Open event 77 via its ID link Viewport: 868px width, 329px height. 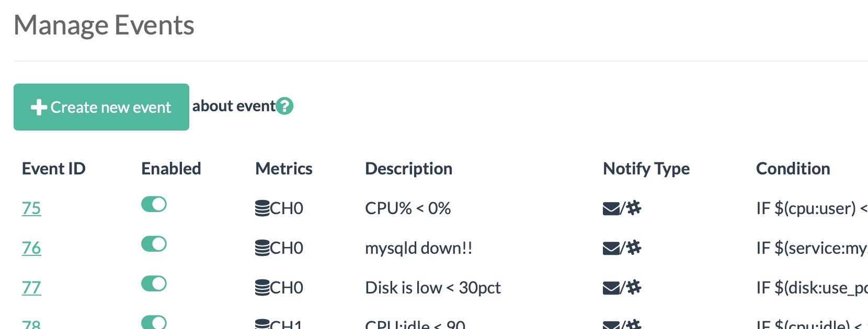[31, 287]
